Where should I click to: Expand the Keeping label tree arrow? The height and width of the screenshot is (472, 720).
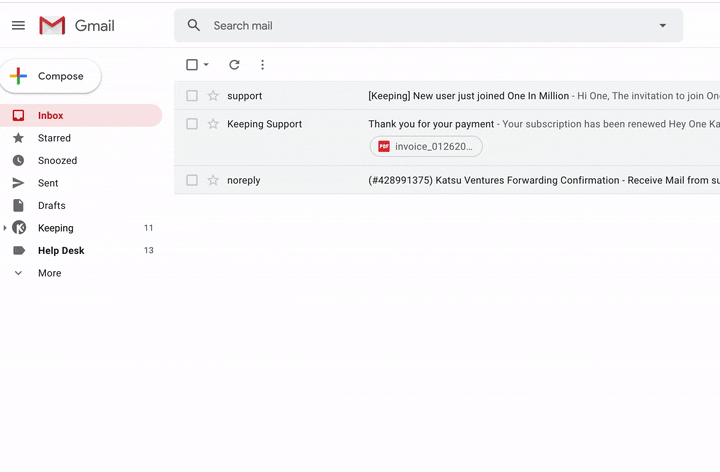(x=5, y=228)
